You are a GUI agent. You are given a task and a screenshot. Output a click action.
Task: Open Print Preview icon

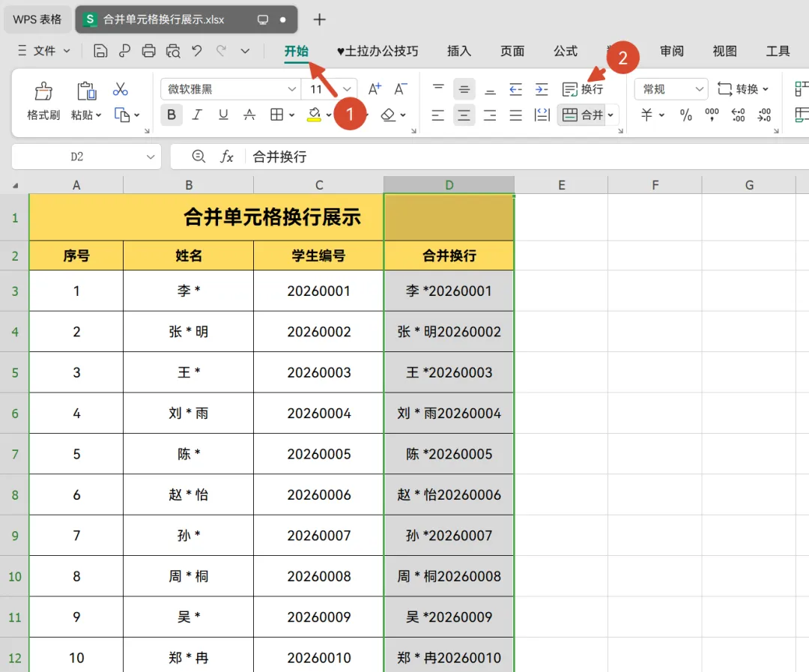pos(173,51)
